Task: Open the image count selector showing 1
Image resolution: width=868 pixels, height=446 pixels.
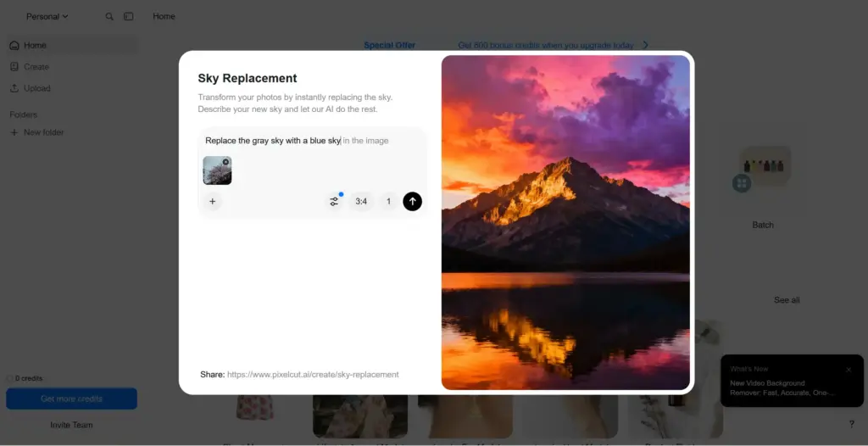Action: [388, 201]
